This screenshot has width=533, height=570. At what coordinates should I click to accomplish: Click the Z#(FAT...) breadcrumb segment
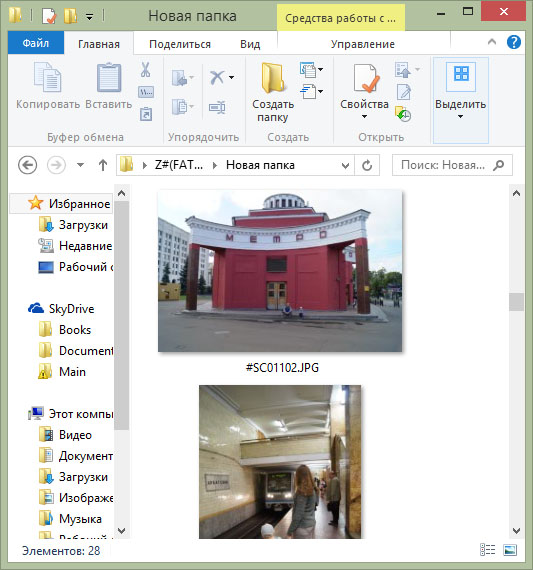tap(179, 165)
